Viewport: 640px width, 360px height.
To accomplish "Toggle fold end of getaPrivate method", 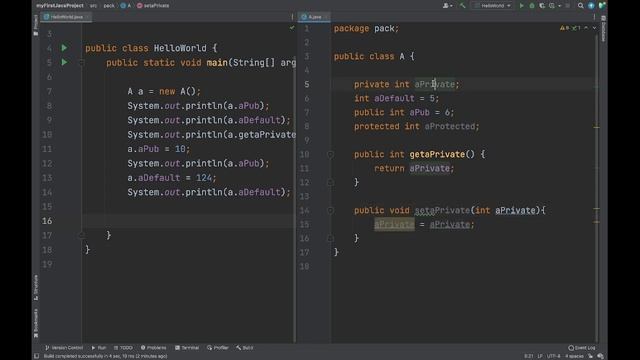I will [x=331, y=182].
